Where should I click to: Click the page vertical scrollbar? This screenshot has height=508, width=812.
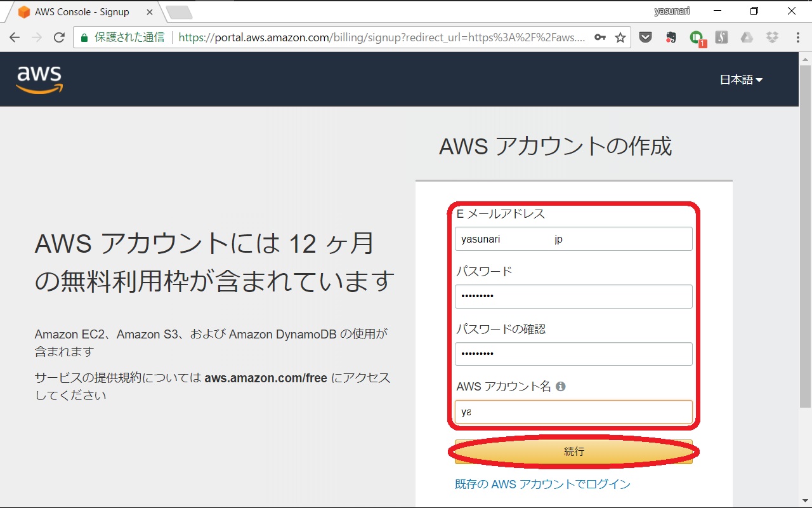point(805,235)
